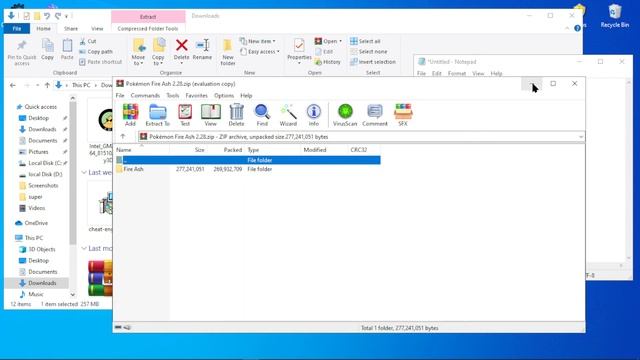Screen dimensions: 640x360
Task: Click New folder in Explorer ribbon
Action: [x=228, y=52]
